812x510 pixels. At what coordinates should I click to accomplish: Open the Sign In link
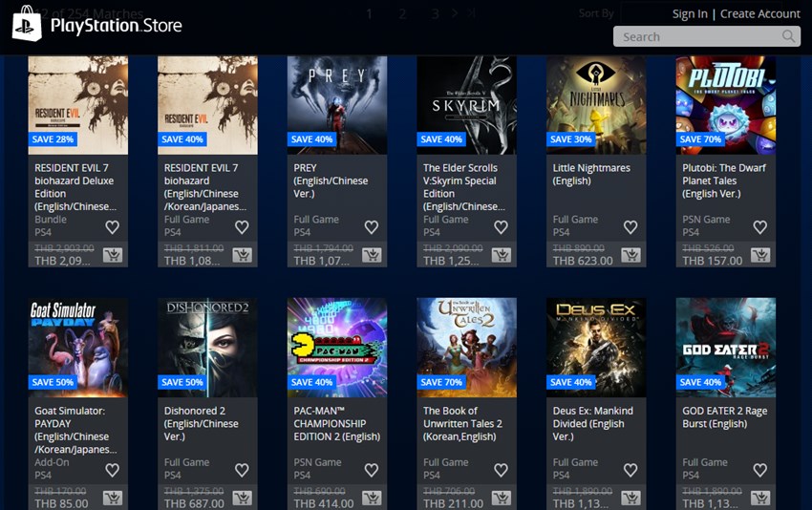690,14
